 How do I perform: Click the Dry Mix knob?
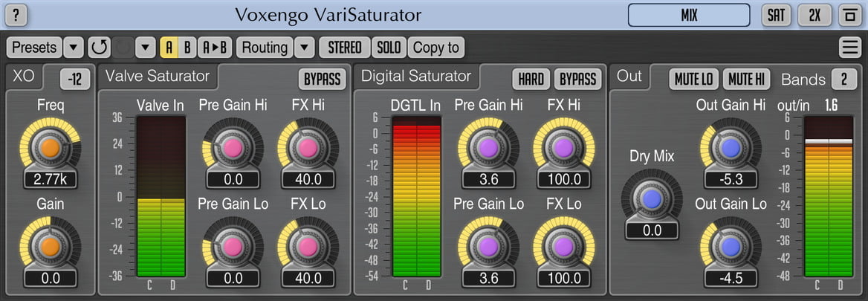pyautogui.click(x=652, y=199)
